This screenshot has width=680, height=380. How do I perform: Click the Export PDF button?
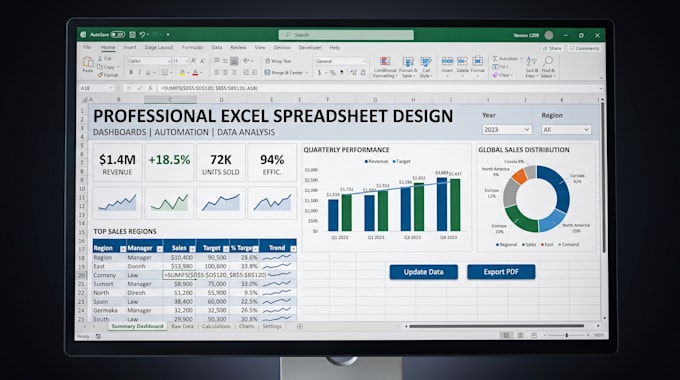501,272
